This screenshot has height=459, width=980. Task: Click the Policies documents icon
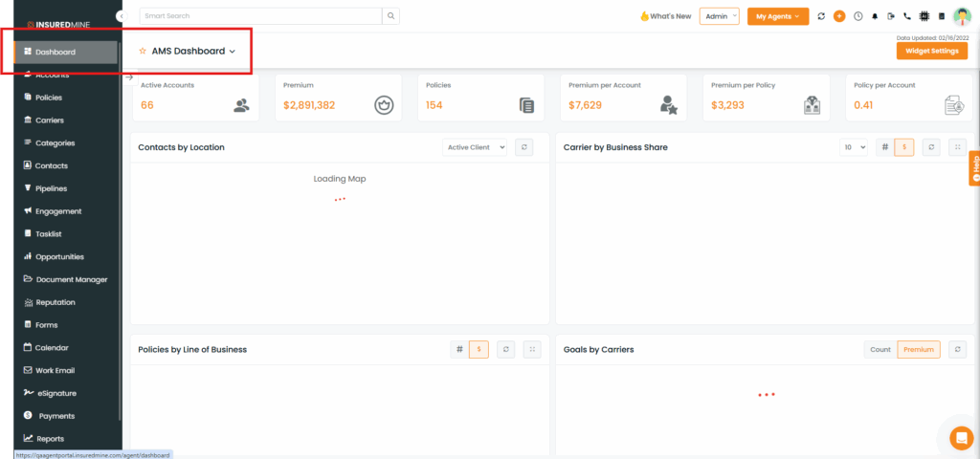527,105
